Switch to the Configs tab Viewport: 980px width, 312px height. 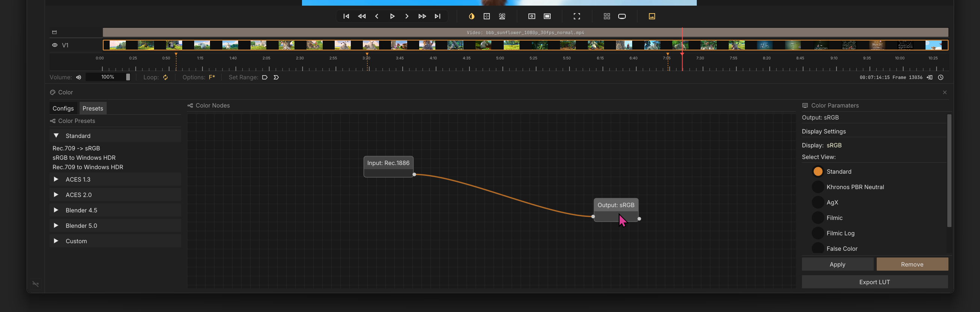tap(63, 108)
